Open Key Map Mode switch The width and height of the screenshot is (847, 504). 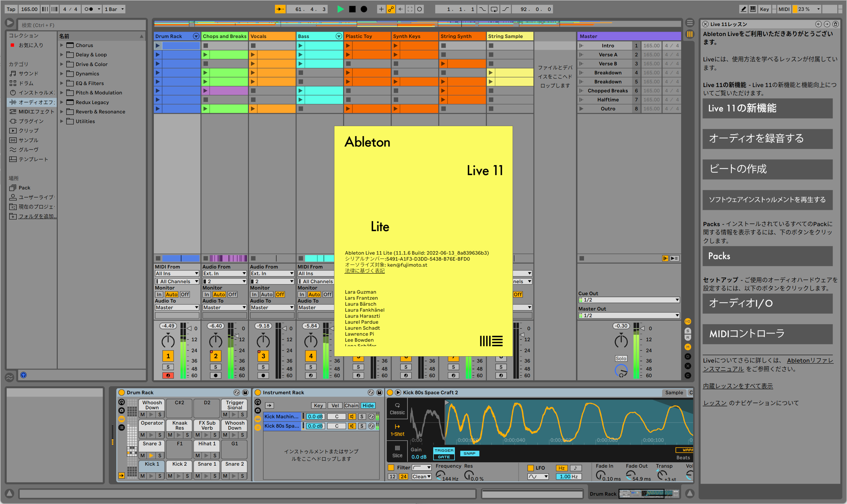(x=765, y=9)
